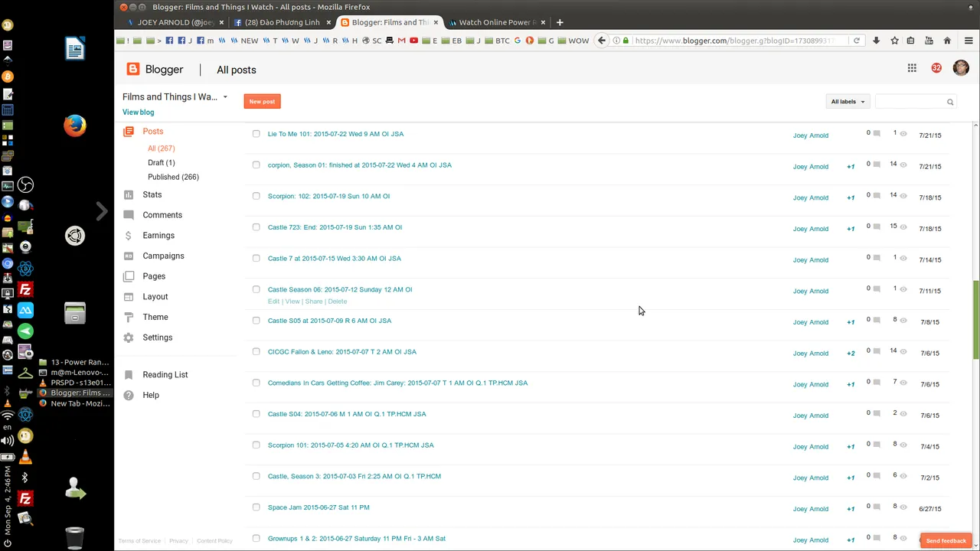Click Share under Castle Season 06
The height and width of the screenshot is (551, 980).
pyautogui.click(x=314, y=302)
